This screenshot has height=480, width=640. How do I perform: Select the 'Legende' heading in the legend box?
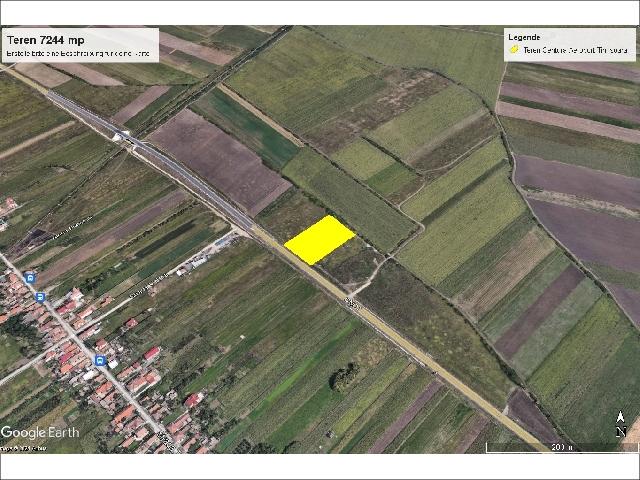click(x=525, y=36)
